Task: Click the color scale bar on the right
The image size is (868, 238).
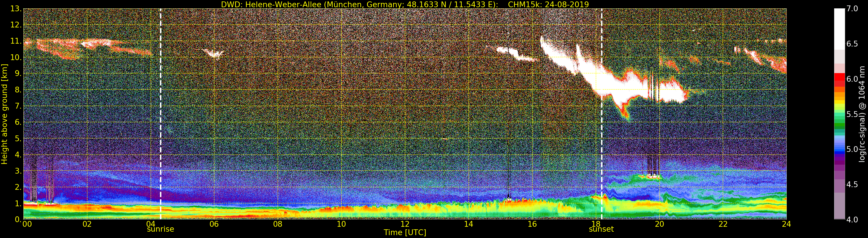Action: pos(839,114)
